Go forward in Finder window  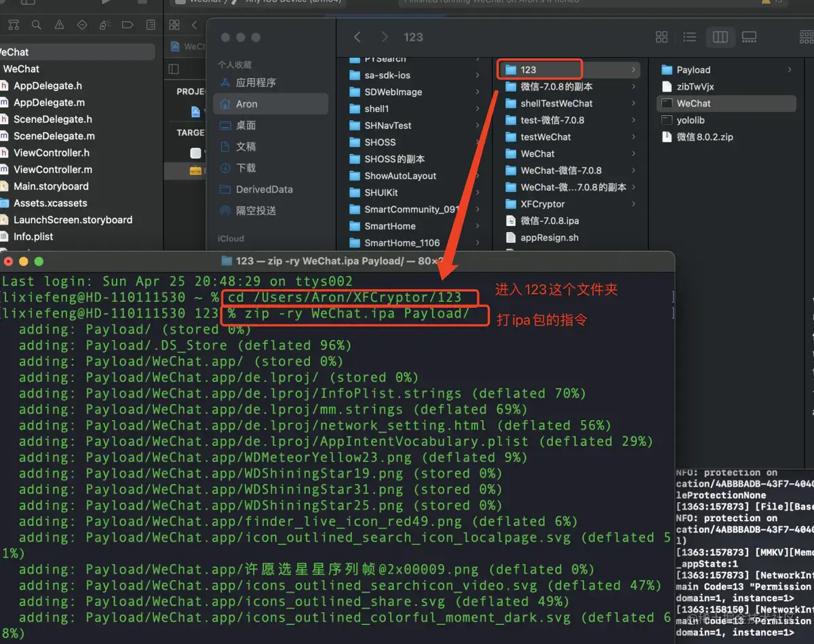tap(385, 37)
